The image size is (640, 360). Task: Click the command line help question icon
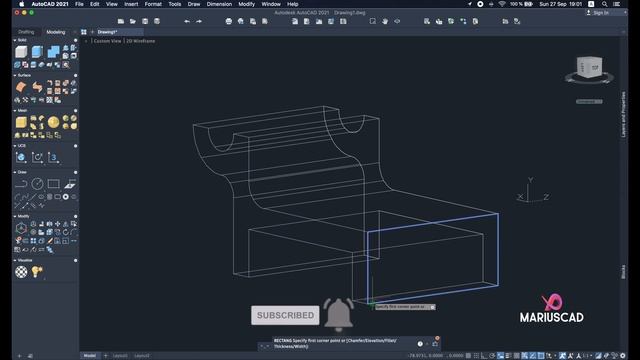[420, 344]
